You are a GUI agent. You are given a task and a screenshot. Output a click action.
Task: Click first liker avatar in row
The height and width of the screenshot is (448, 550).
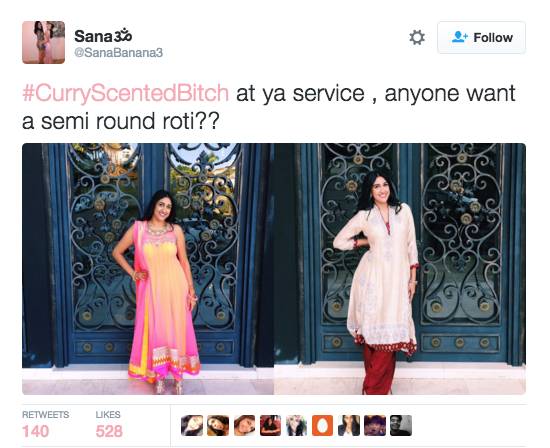(x=192, y=426)
